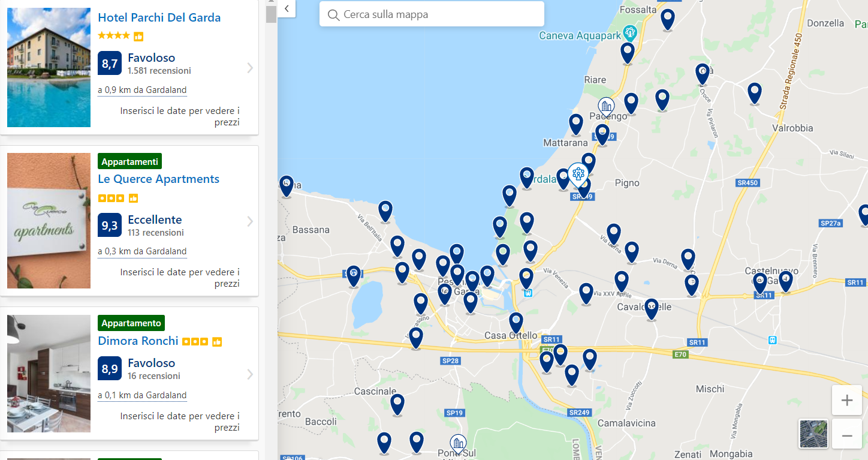Click the magnifier icon in map search box

point(333,14)
